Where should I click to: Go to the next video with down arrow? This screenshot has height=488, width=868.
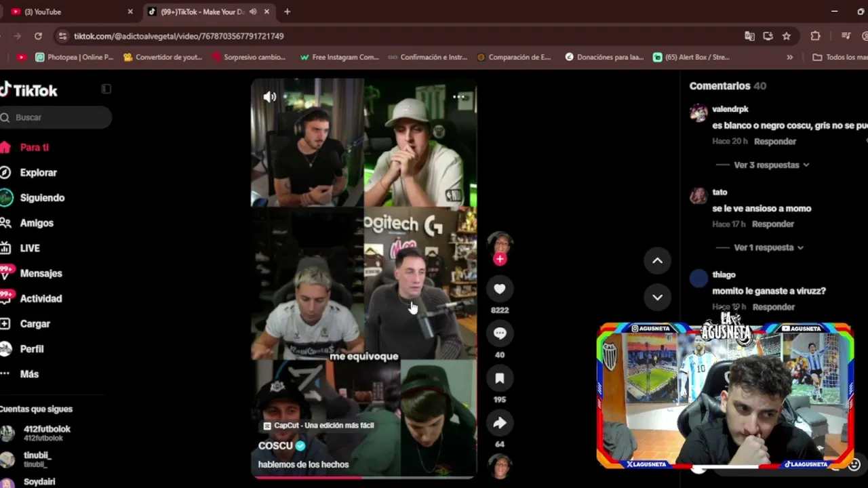(657, 297)
